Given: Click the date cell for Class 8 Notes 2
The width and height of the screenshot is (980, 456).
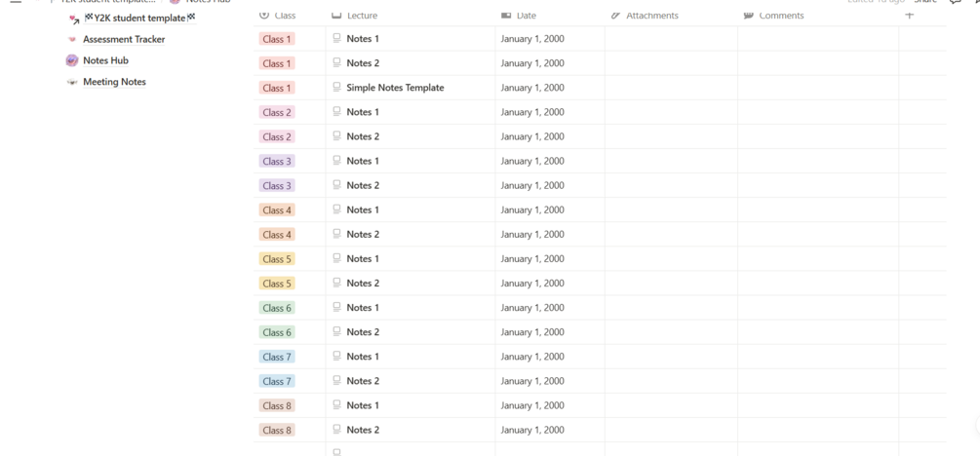Looking at the screenshot, I should [x=532, y=430].
